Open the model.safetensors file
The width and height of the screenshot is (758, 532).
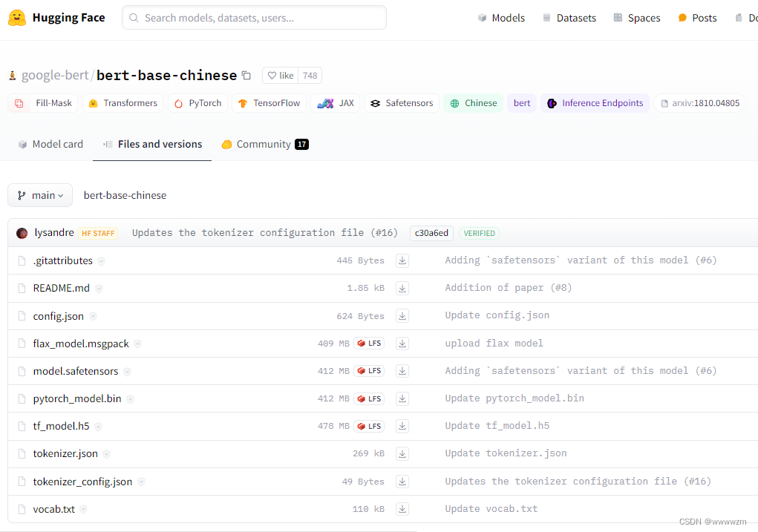(x=76, y=371)
